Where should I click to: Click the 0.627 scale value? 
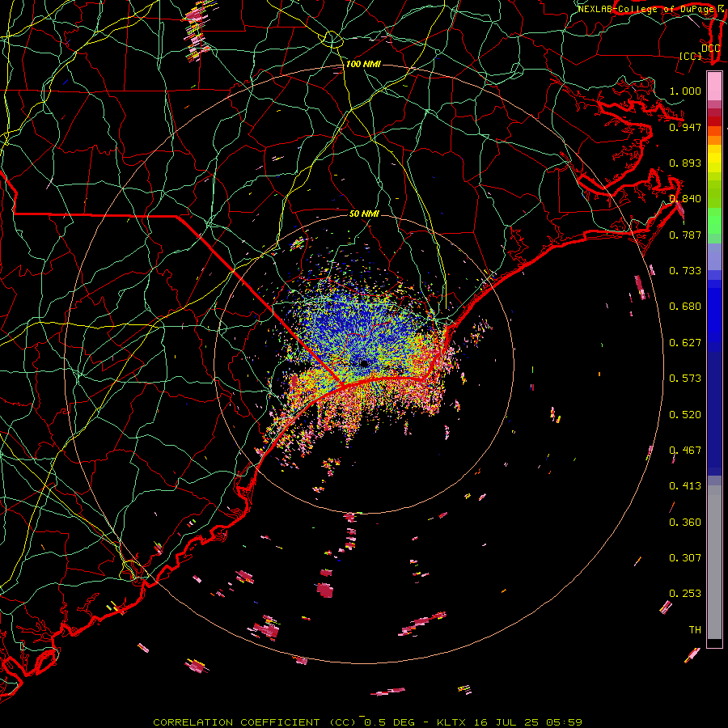point(685,343)
